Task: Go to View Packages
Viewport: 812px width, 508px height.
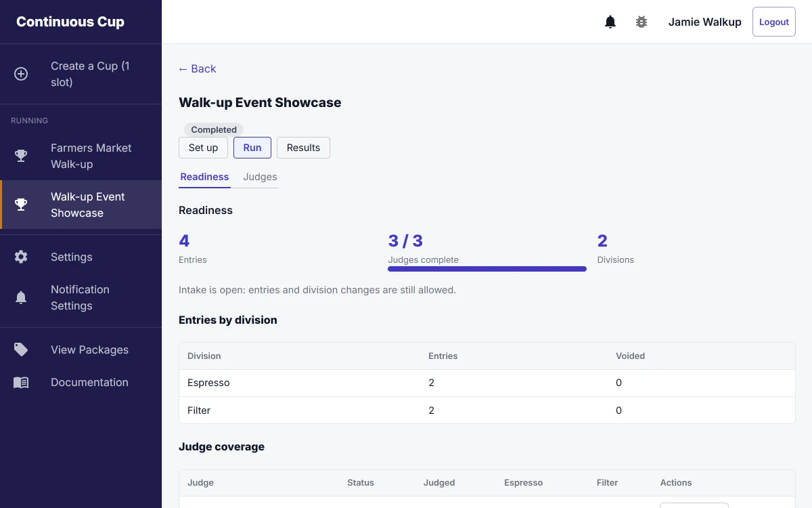Action: (81, 350)
